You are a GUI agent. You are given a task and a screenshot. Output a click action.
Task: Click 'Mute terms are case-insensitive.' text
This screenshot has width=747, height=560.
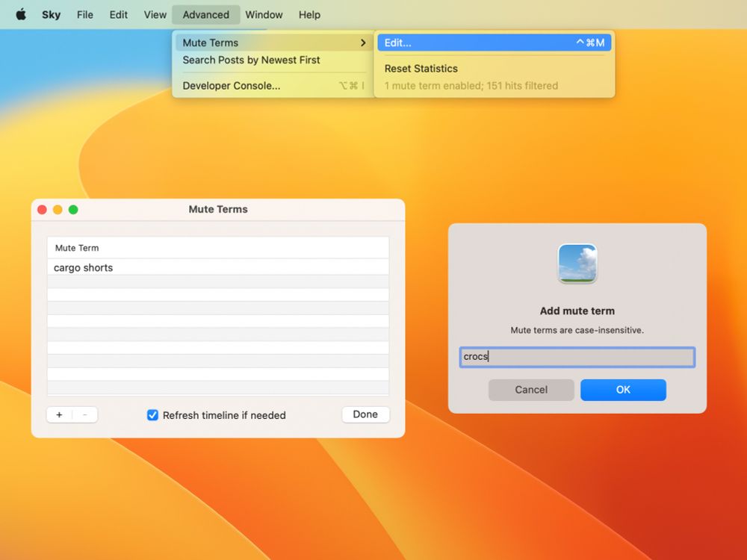click(x=577, y=330)
